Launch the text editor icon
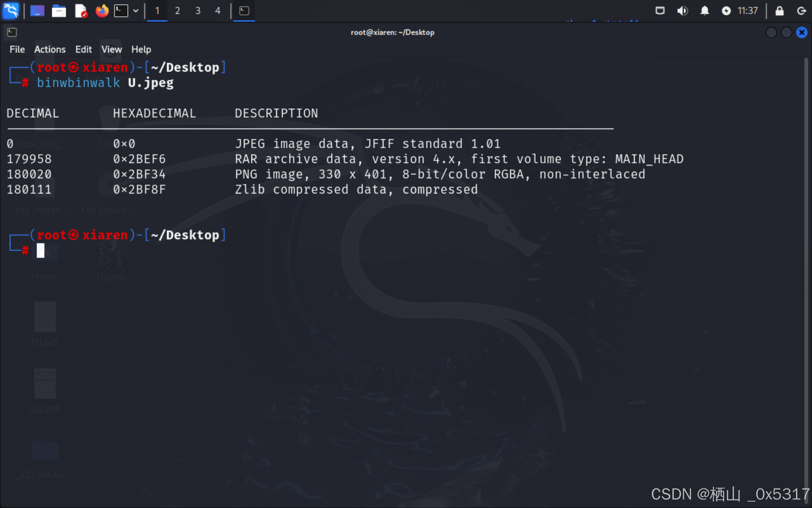The height and width of the screenshot is (508, 812). point(81,11)
